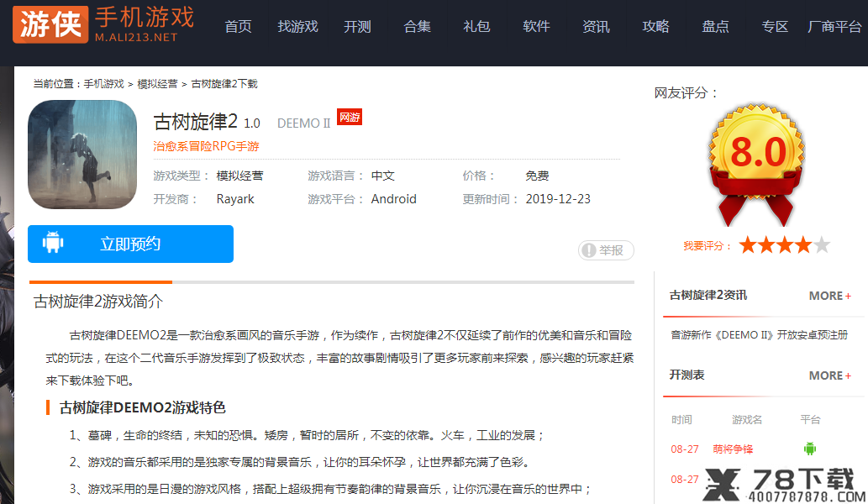Screen dimensions: 868x504
Task: Rate three stars under 我要评分
Action: [785, 244]
